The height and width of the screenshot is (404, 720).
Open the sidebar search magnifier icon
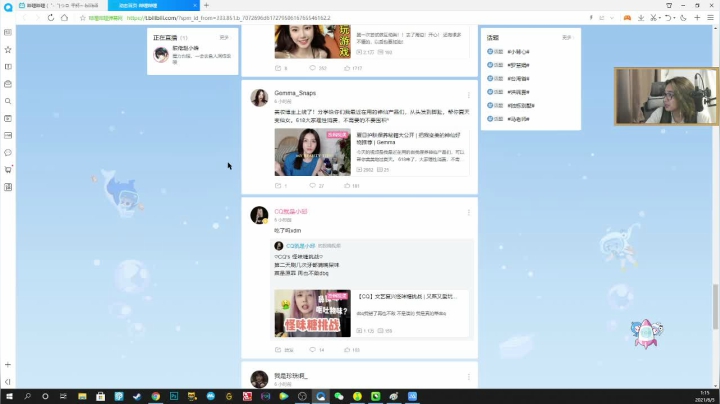point(8,101)
